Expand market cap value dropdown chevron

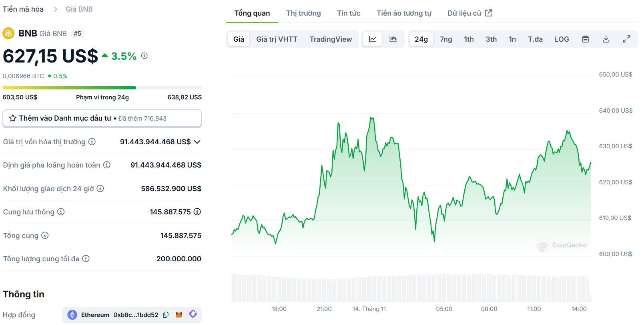pyautogui.click(x=197, y=142)
